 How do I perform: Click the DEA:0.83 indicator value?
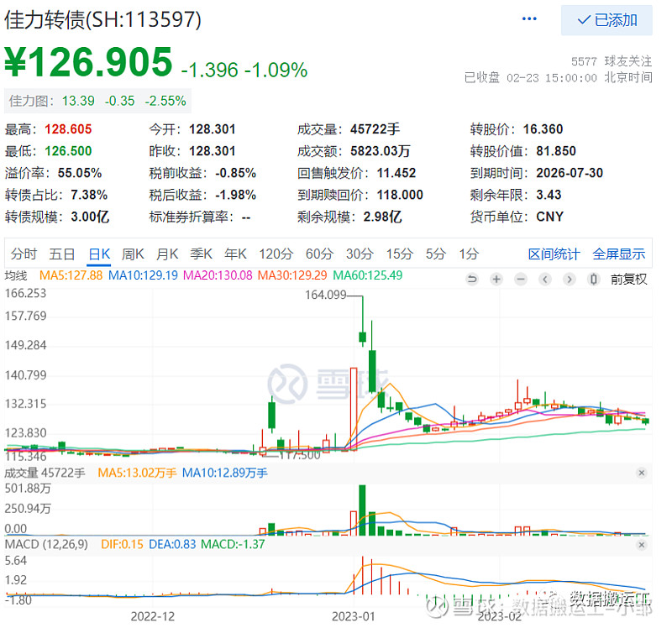coord(172,545)
